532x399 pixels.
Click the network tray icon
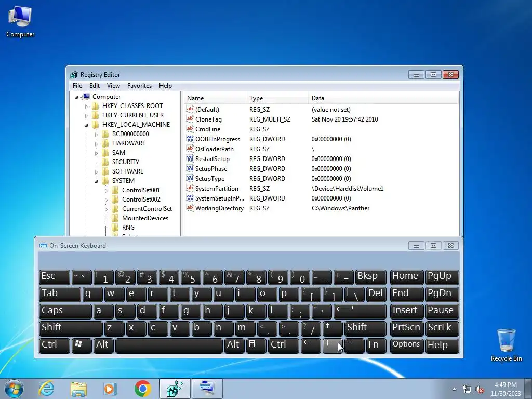[x=467, y=390]
